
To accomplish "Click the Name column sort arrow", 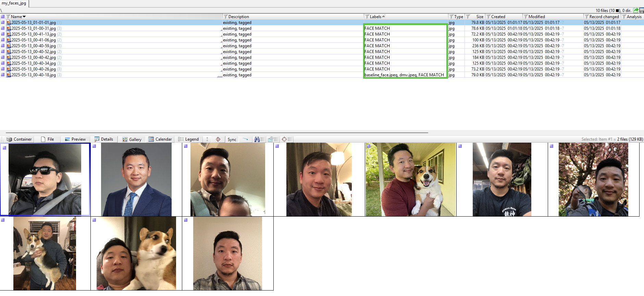I will pyautogui.click(x=24, y=17).
